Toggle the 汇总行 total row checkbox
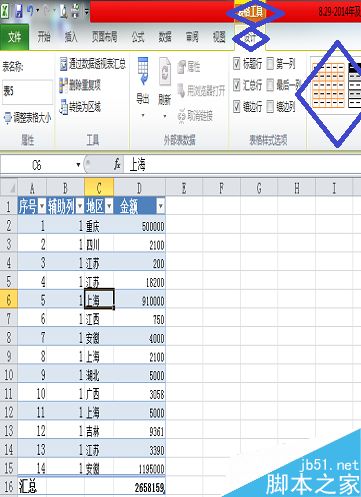This screenshot has height=497, width=361. coord(237,85)
